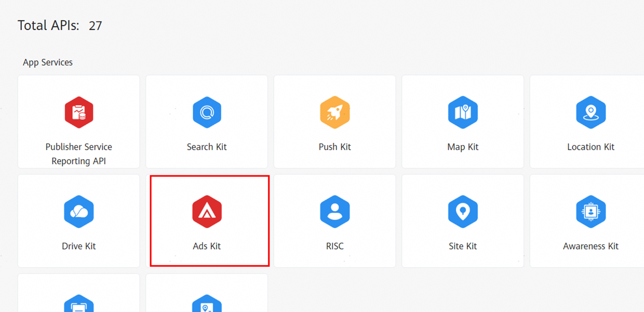Screen dimensions: 644x312
Task: Click the RISC person icon
Action: pos(335,212)
